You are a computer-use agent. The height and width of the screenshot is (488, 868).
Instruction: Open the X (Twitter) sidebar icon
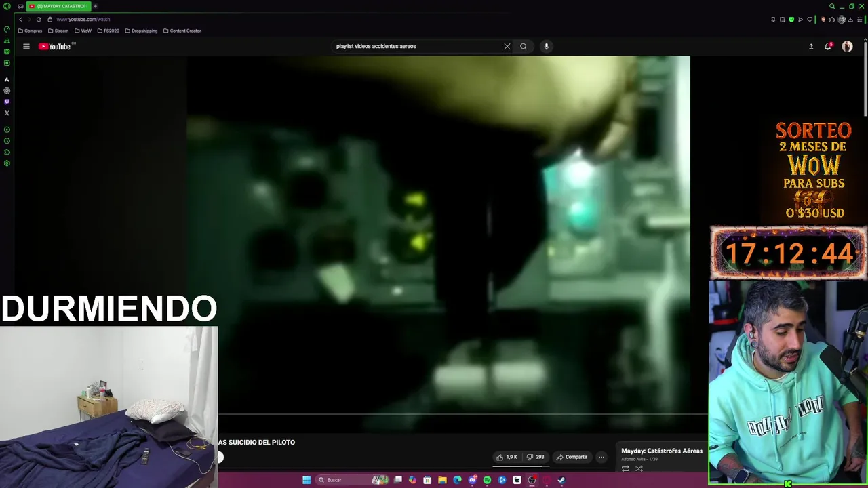pos(7,113)
